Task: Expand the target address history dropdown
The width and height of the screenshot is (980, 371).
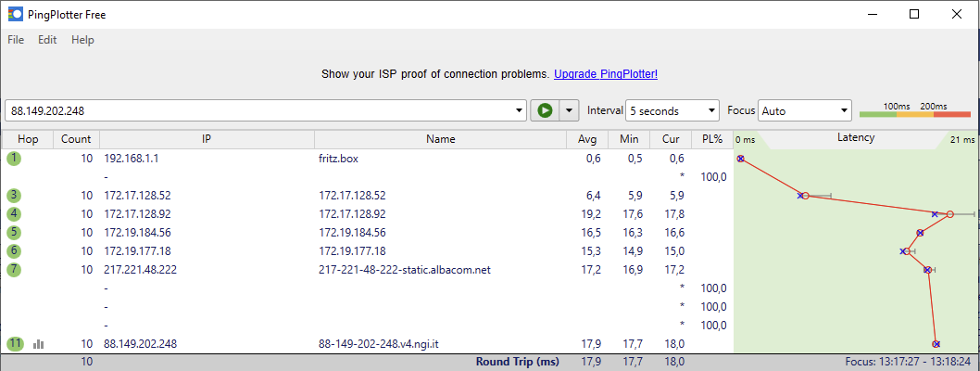Action: 520,110
